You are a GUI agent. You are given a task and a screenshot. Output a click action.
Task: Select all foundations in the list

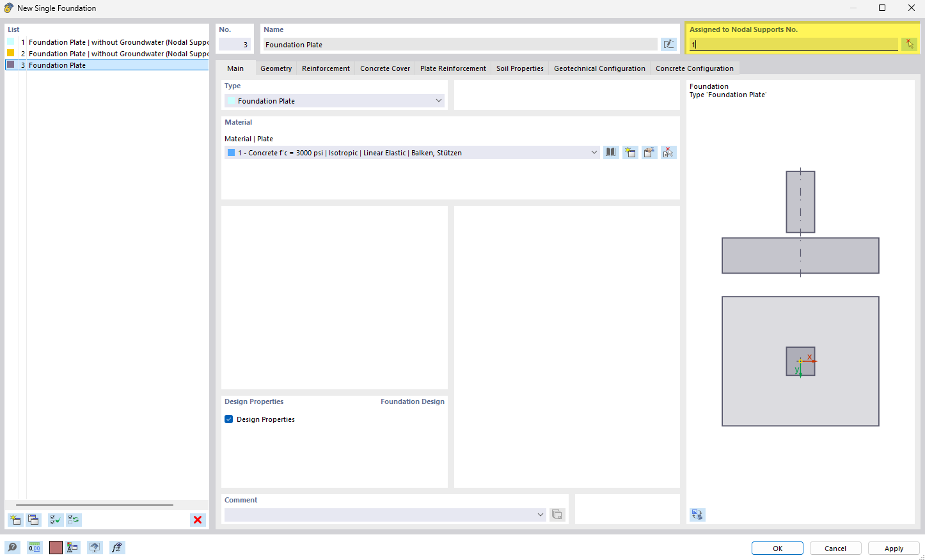54,520
